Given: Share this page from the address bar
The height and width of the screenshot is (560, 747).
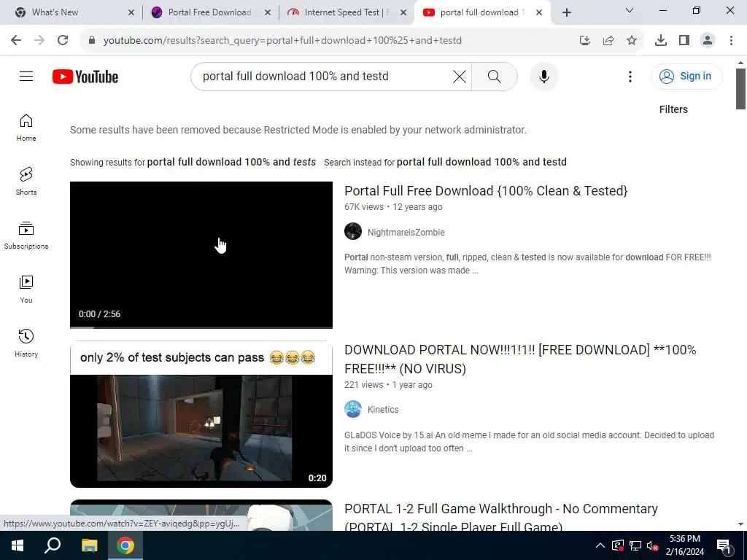Looking at the screenshot, I should (x=608, y=41).
